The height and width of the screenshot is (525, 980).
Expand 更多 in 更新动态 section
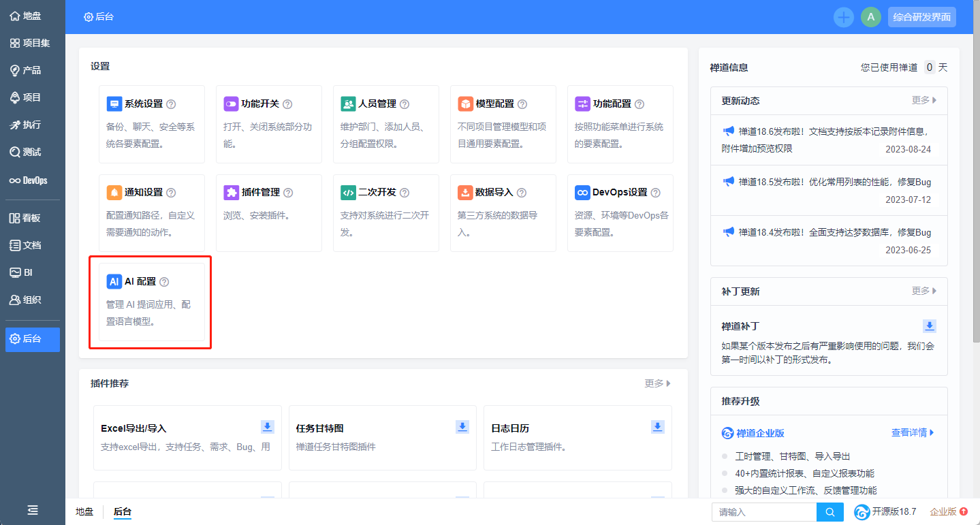coord(924,100)
